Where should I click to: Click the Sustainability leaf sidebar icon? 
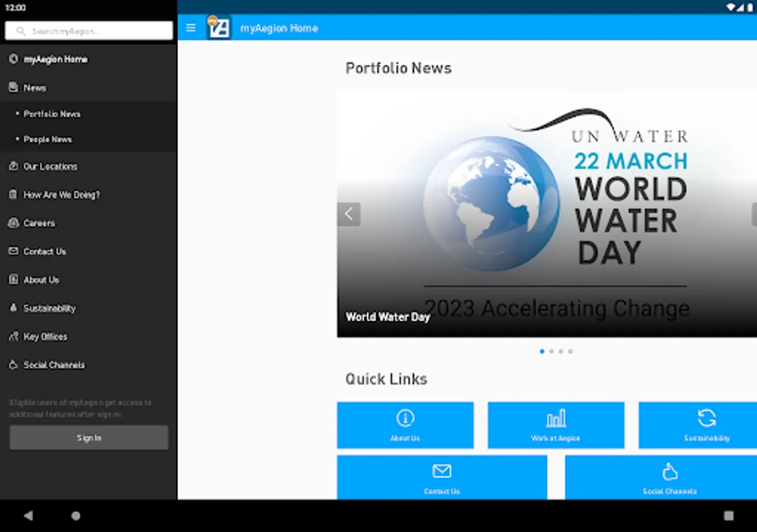[14, 308]
